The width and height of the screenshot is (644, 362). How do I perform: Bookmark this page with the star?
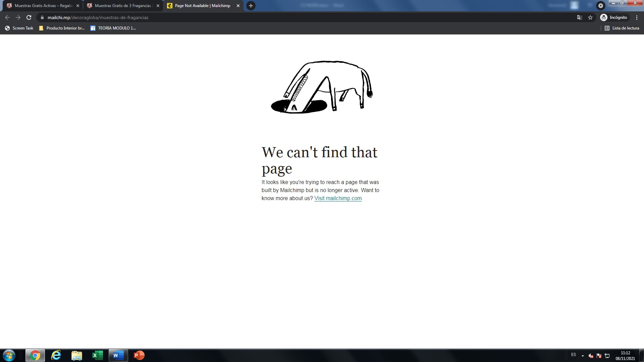tap(590, 17)
